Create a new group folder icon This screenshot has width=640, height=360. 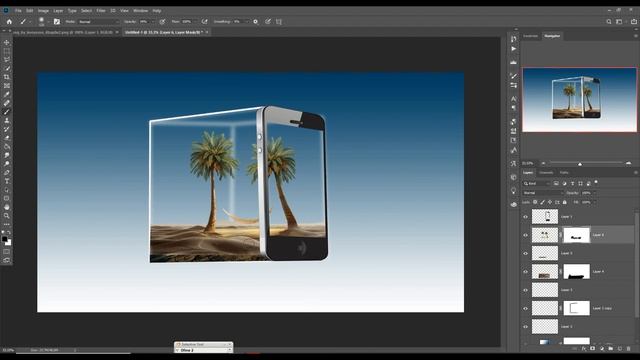(x=611, y=349)
